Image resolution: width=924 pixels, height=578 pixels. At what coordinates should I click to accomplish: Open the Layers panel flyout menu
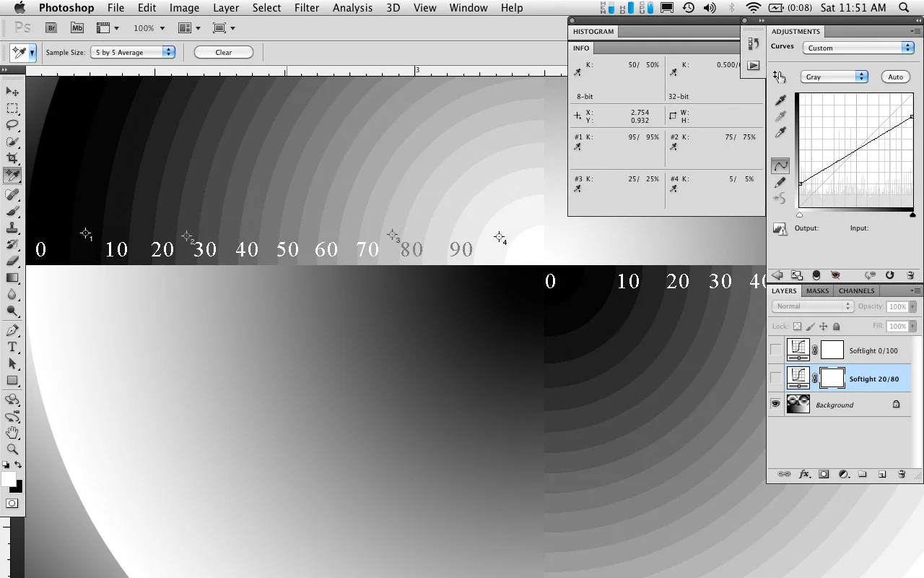click(915, 290)
